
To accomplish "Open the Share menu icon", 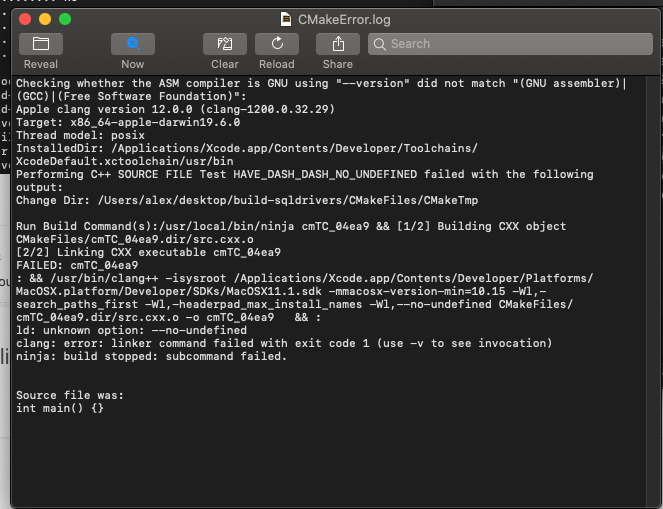I will 338,44.
